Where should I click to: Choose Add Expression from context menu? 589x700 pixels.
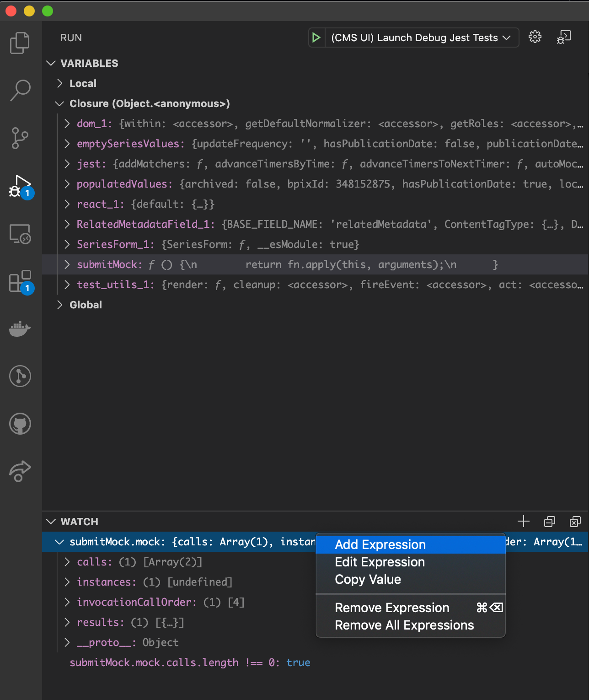pos(380,544)
